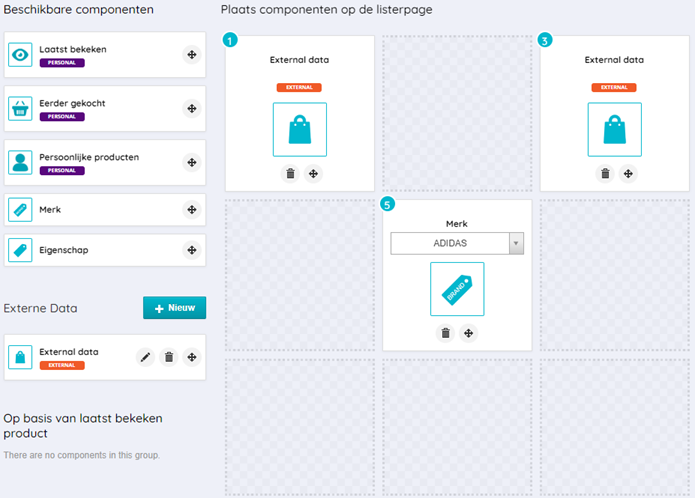Click the Laatst bekeken label
Viewport: 695px width, 498px height.
pyautogui.click(x=73, y=49)
